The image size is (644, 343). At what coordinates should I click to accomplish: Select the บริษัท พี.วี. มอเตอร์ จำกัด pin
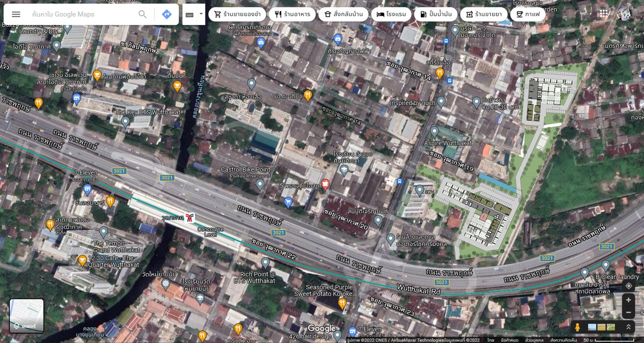455,31
